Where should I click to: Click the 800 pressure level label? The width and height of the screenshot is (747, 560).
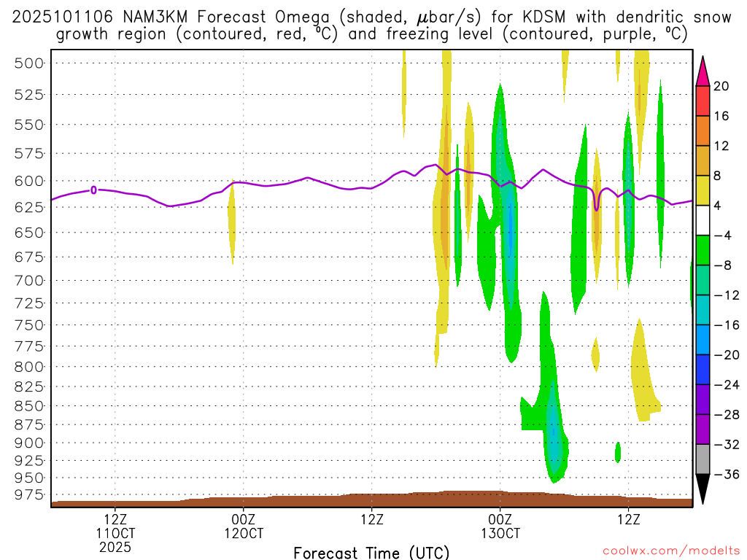click(x=29, y=367)
